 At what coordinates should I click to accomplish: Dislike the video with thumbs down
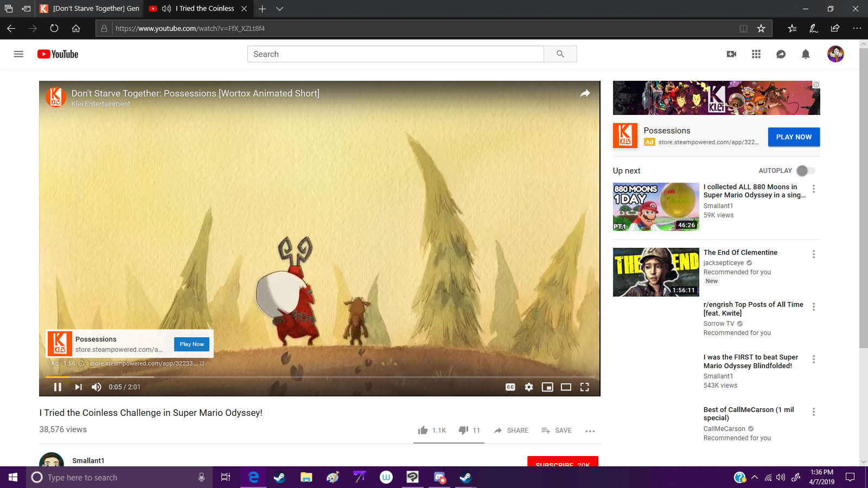point(463,431)
